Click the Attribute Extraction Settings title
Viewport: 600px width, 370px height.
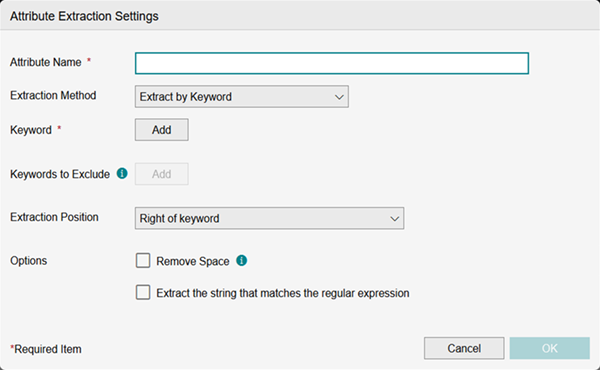pos(84,16)
